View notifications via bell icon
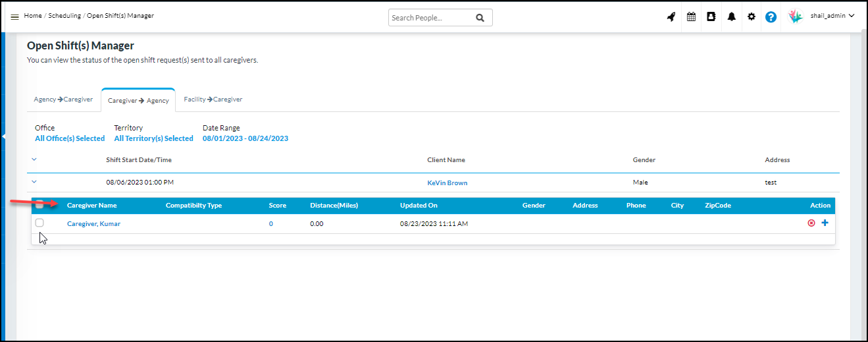Viewport: 868px width, 342px height. tap(731, 17)
